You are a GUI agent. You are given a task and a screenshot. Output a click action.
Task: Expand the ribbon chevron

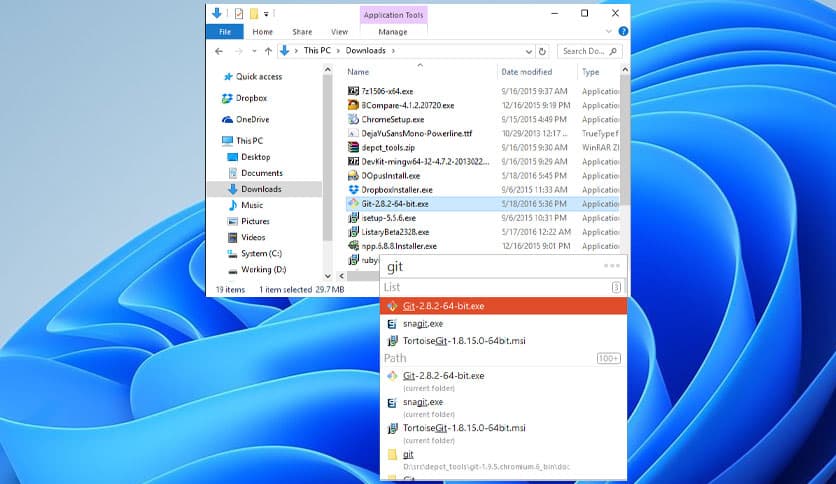click(608, 31)
